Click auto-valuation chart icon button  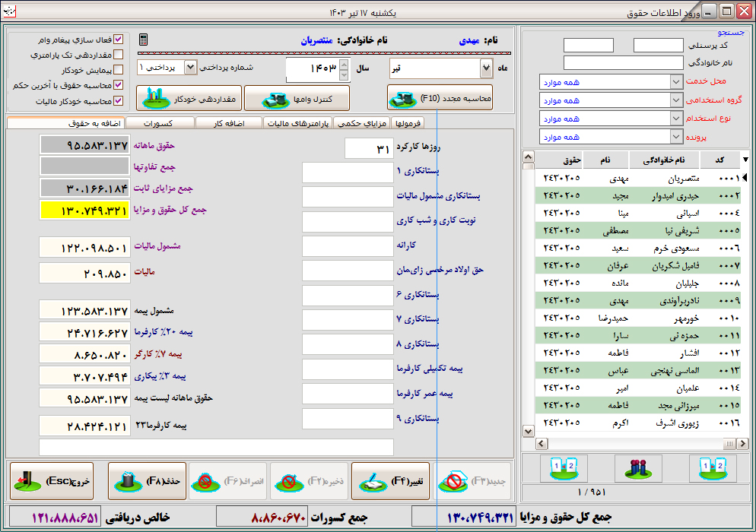(x=189, y=98)
